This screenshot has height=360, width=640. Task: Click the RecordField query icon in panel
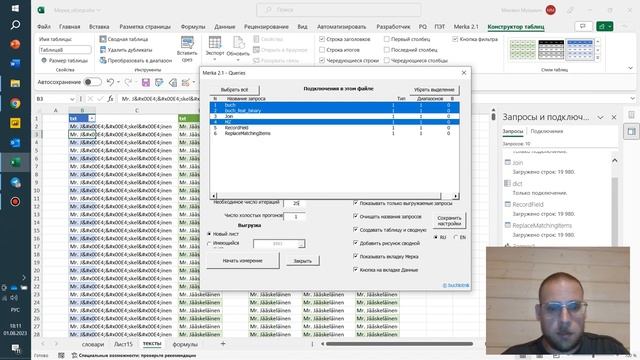(x=508, y=204)
